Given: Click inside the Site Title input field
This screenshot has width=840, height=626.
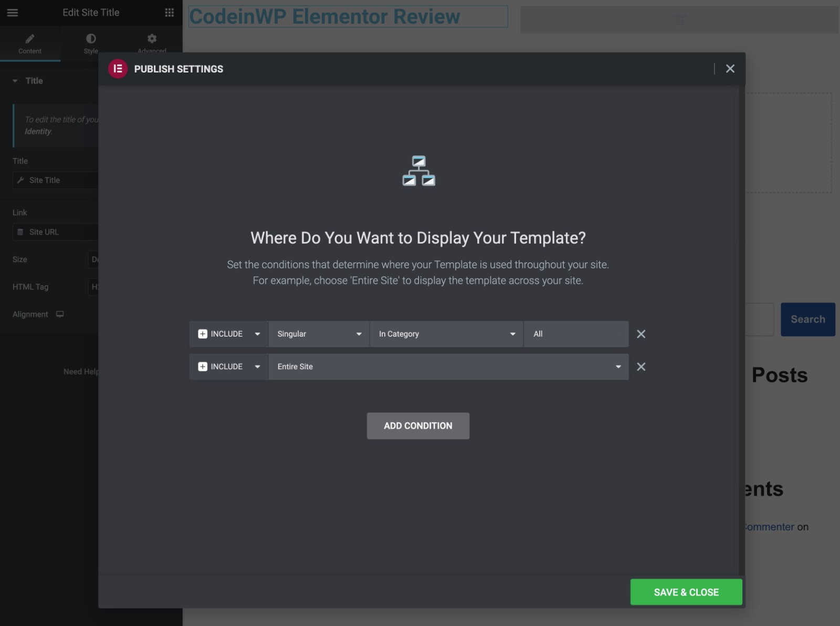Looking at the screenshot, I should click(58, 180).
